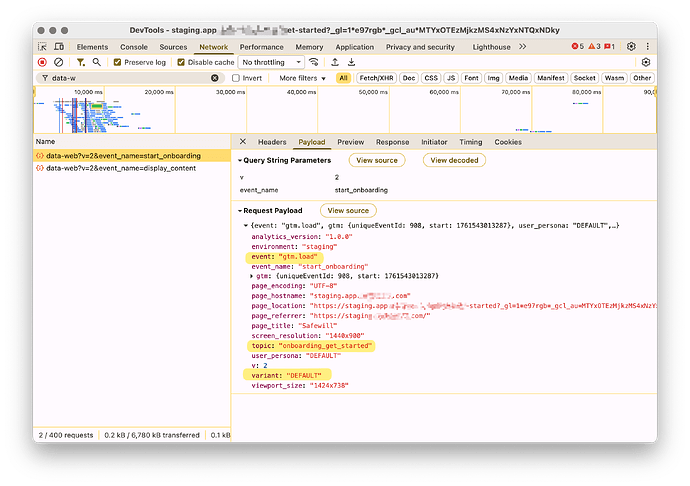Open the More filters dropdown
This screenshot has width=690, height=486.
(x=302, y=78)
